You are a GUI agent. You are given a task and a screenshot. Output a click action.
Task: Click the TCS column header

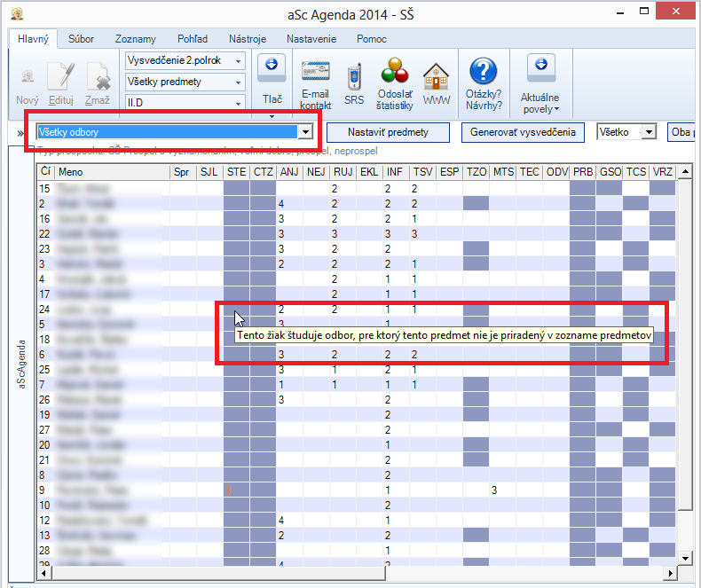[635, 172]
